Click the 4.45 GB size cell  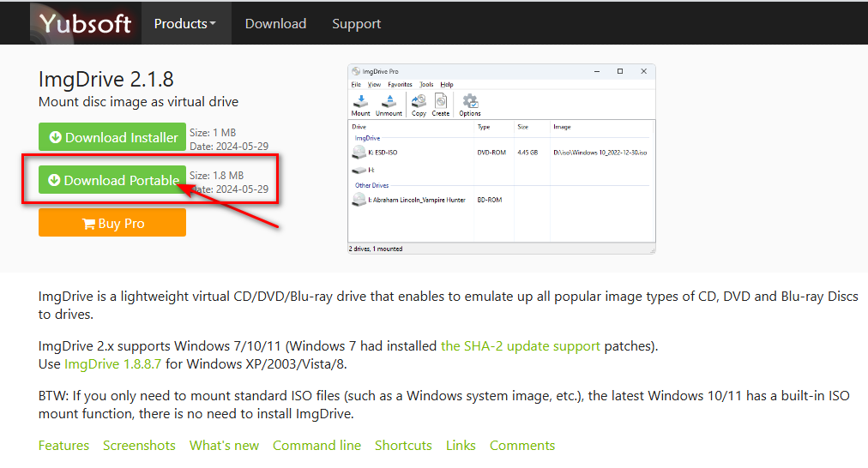527,152
